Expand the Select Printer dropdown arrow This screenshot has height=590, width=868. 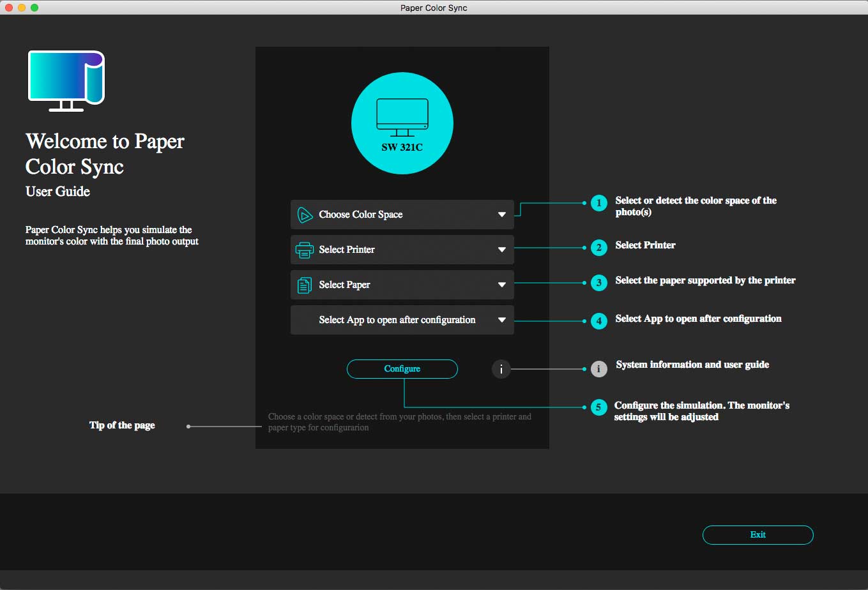click(502, 250)
